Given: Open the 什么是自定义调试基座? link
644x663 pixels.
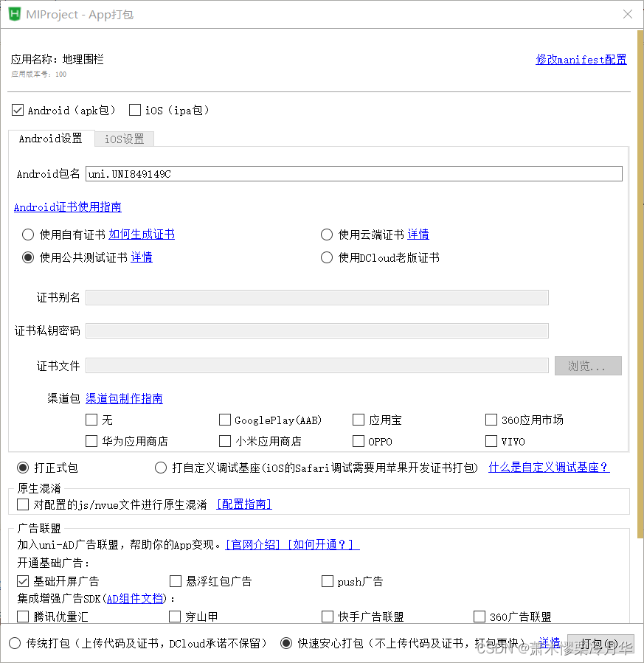Looking at the screenshot, I should (x=549, y=468).
